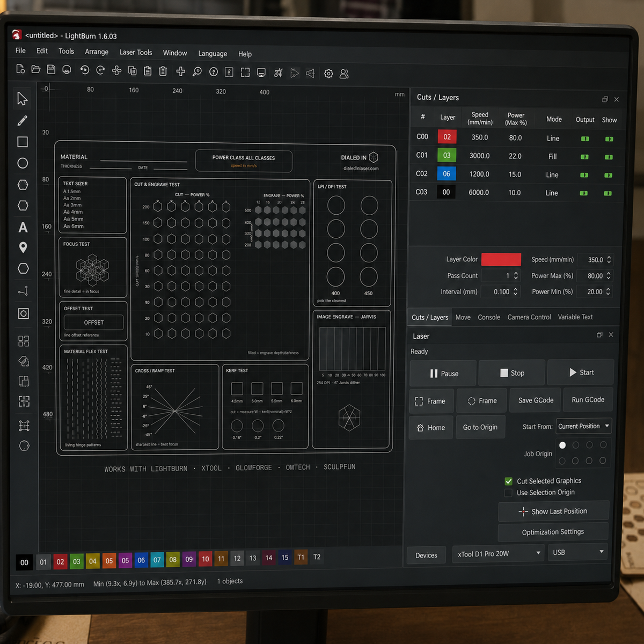Click the Pan view cross icon
Screen dimensions: 644x644
(x=181, y=71)
